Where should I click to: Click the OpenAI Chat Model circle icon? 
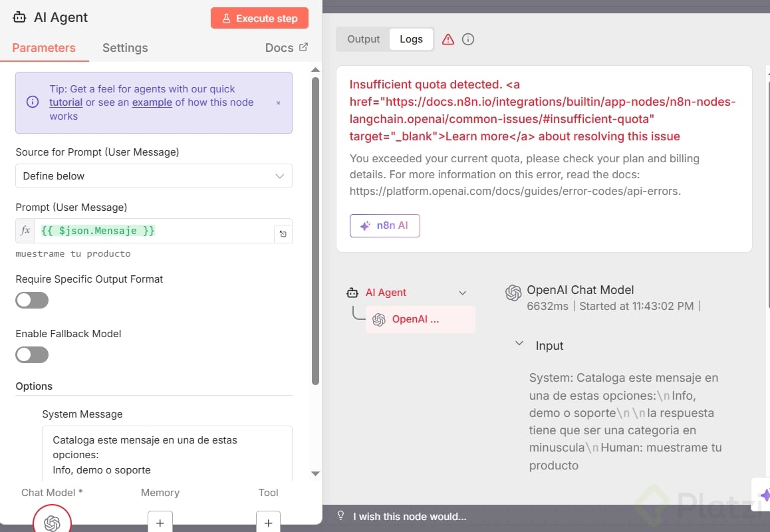52,522
